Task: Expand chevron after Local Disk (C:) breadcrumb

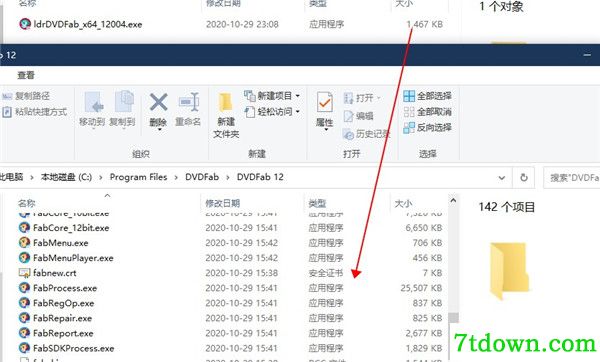Action: [x=101, y=178]
